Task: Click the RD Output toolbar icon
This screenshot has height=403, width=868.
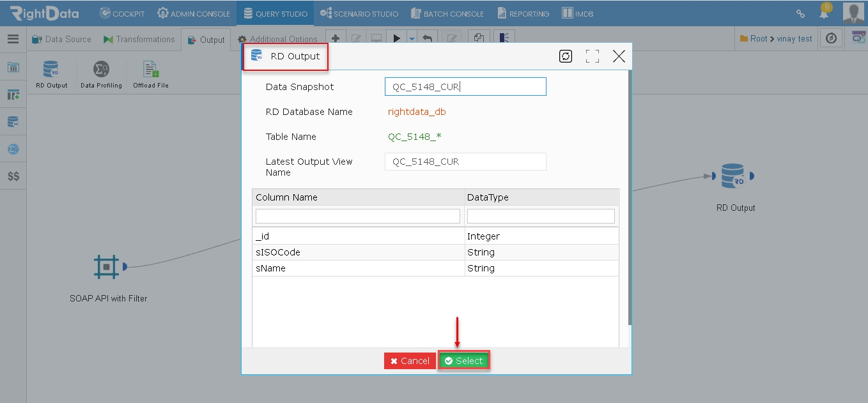Action: [x=51, y=69]
